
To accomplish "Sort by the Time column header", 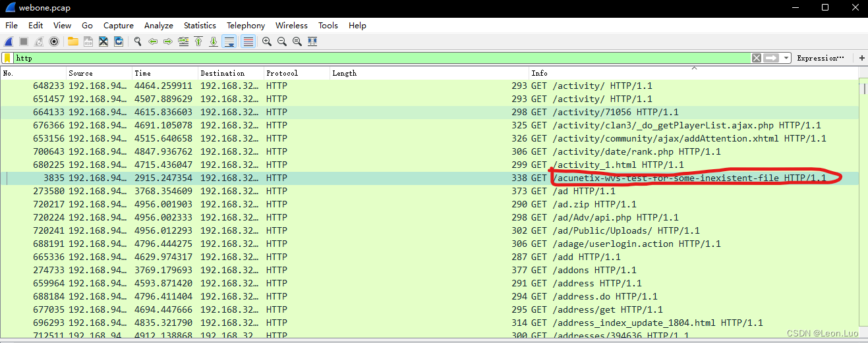I will (165, 73).
